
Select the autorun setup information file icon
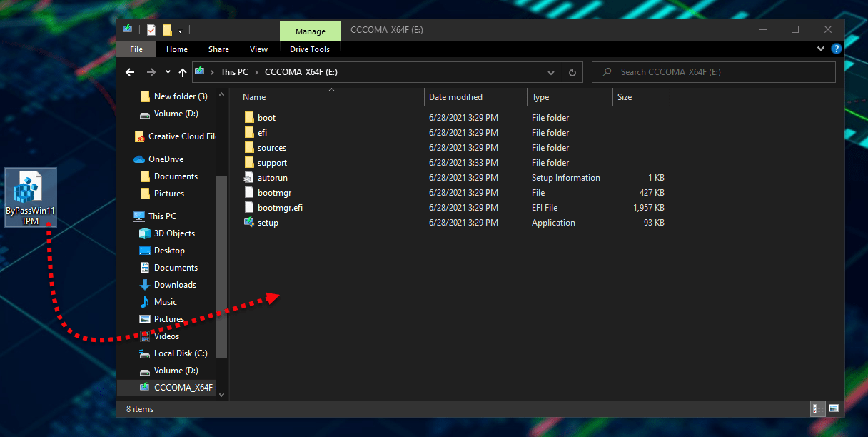click(x=249, y=177)
